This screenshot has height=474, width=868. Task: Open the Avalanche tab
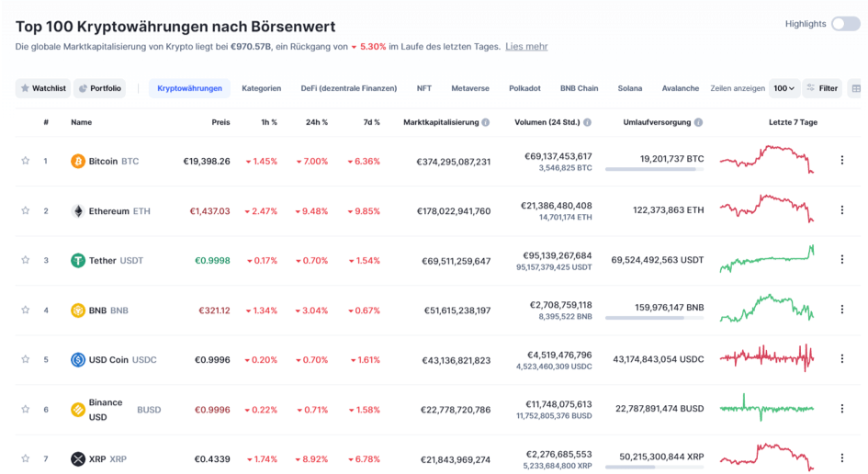coord(681,88)
